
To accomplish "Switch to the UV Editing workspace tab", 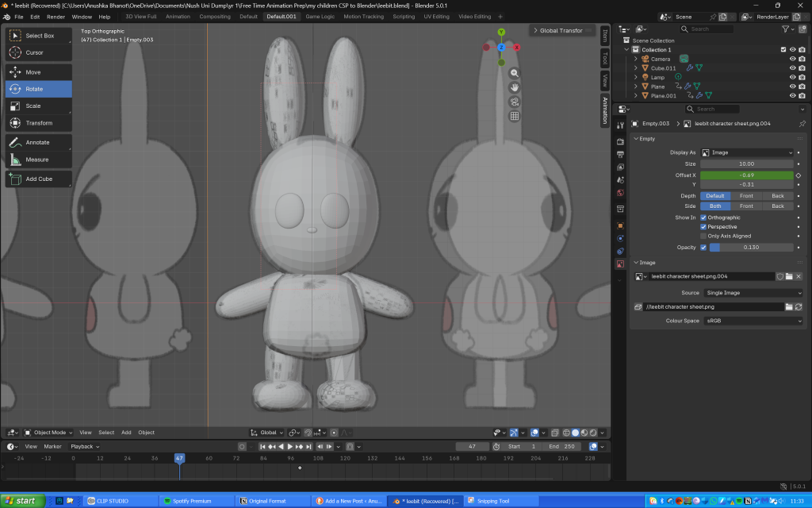I will tap(435, 16).
